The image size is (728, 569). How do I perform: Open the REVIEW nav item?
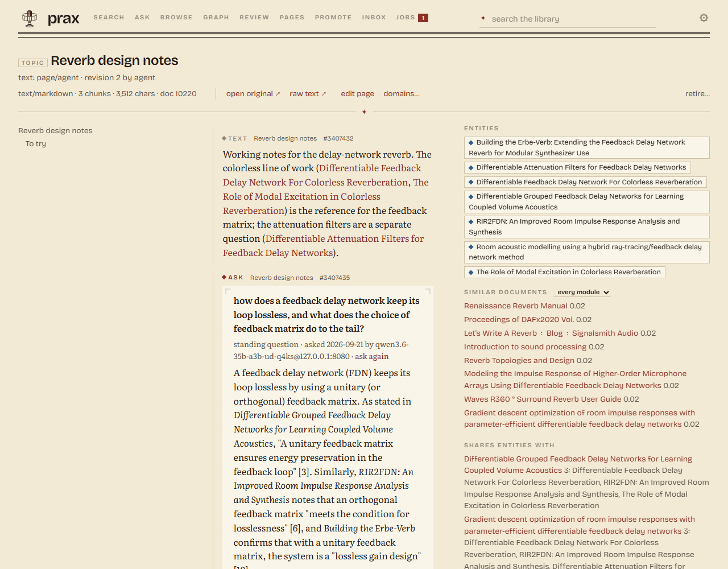(x=254, y=18)
